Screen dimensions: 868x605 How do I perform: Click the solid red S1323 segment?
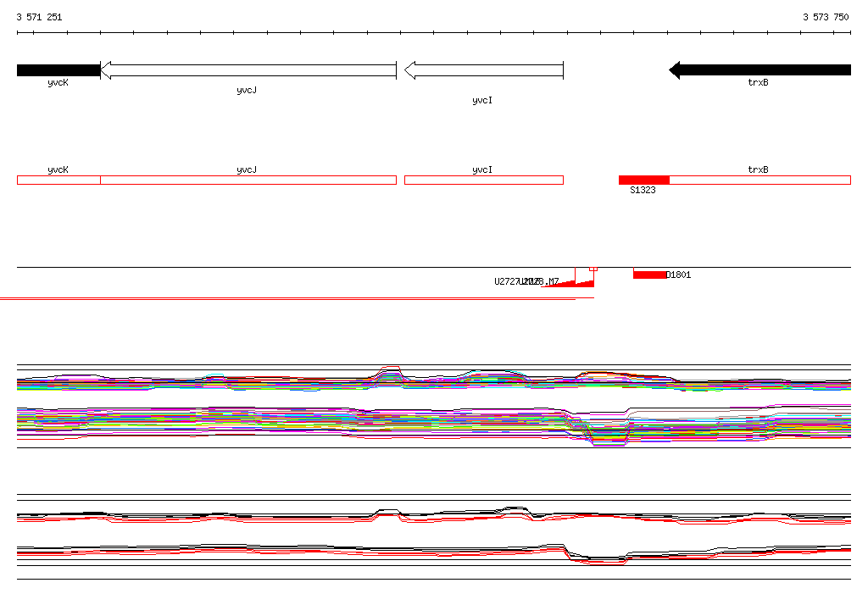[x=644, y=180]
